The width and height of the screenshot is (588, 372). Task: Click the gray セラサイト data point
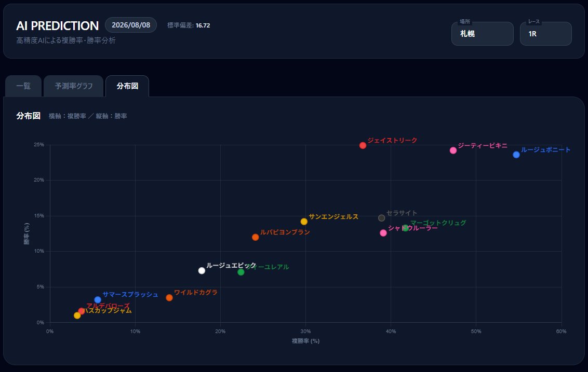[x=381, y=218]
